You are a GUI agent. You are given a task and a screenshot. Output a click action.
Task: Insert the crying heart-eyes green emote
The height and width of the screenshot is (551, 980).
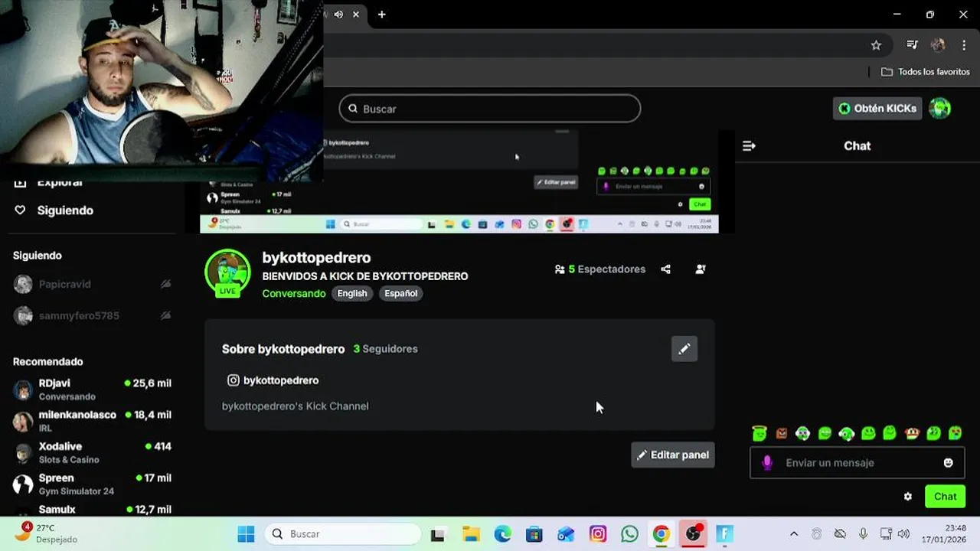pos(955,433)
